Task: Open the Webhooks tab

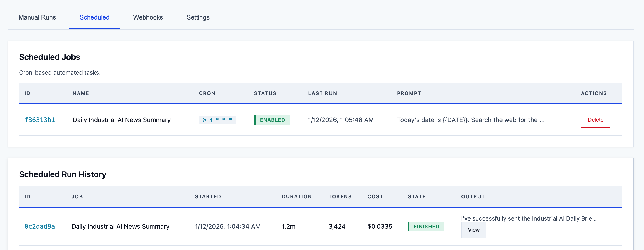Action: pyautogui.click(x=148, y=17)
